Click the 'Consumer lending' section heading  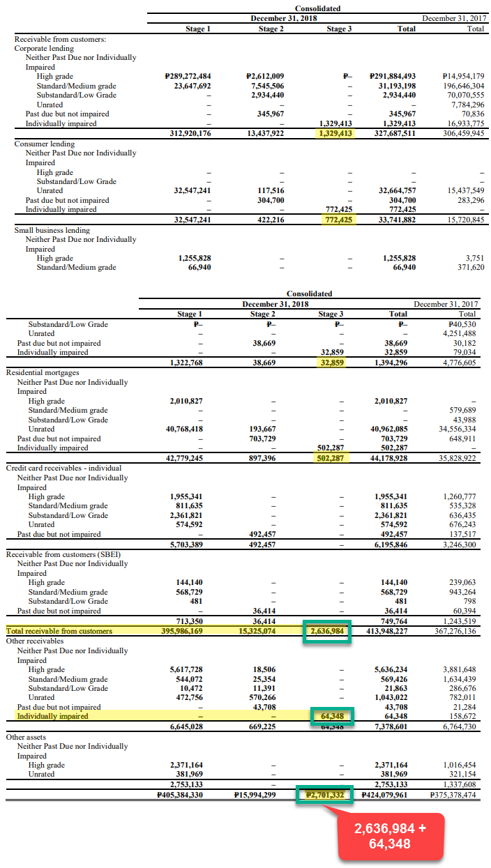[x=40, y=143]
